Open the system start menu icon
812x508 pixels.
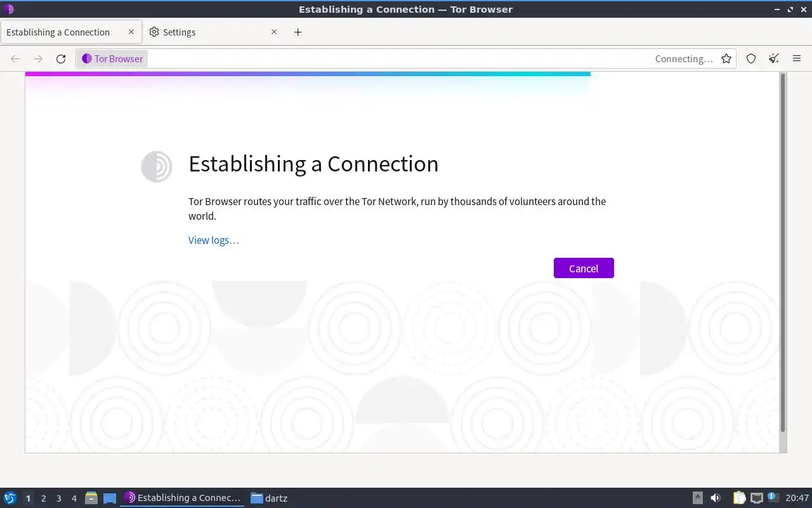tap(10, 498)
